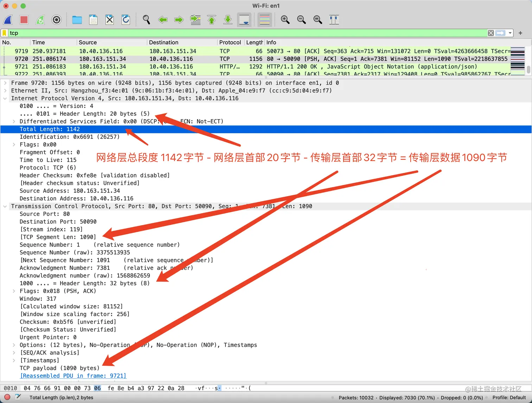Reset text zoom to normal size

point(317,20)
